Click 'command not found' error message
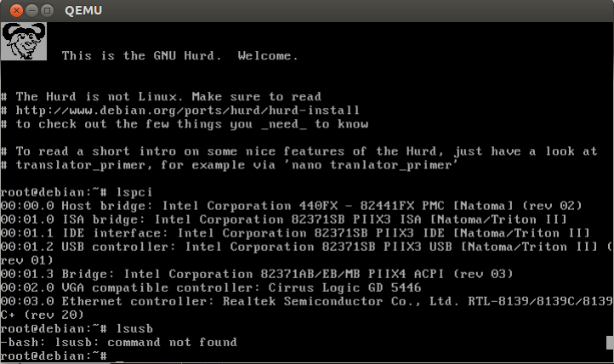614x364 pixels. (173, 343)
